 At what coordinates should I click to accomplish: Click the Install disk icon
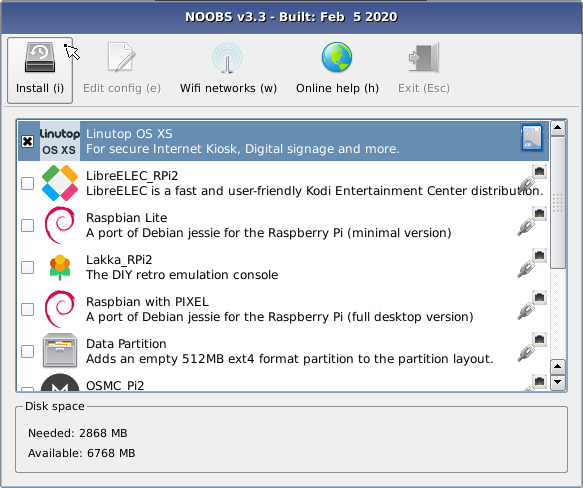40,57
